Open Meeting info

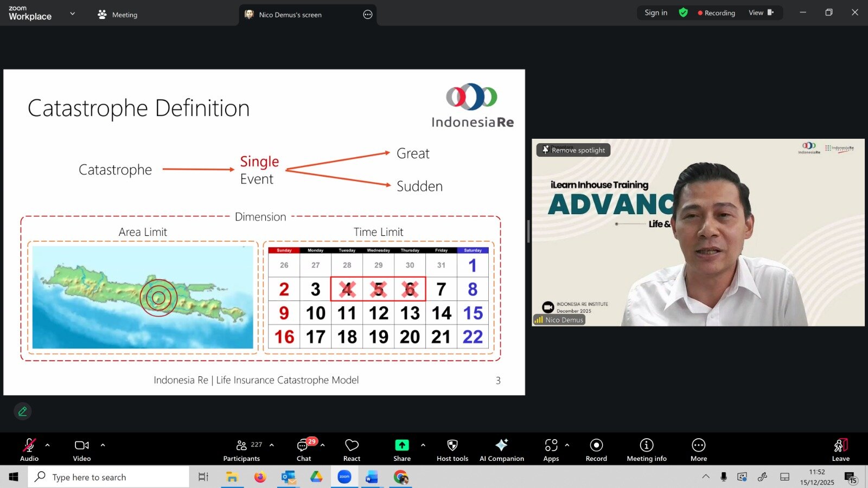[646, 450]
